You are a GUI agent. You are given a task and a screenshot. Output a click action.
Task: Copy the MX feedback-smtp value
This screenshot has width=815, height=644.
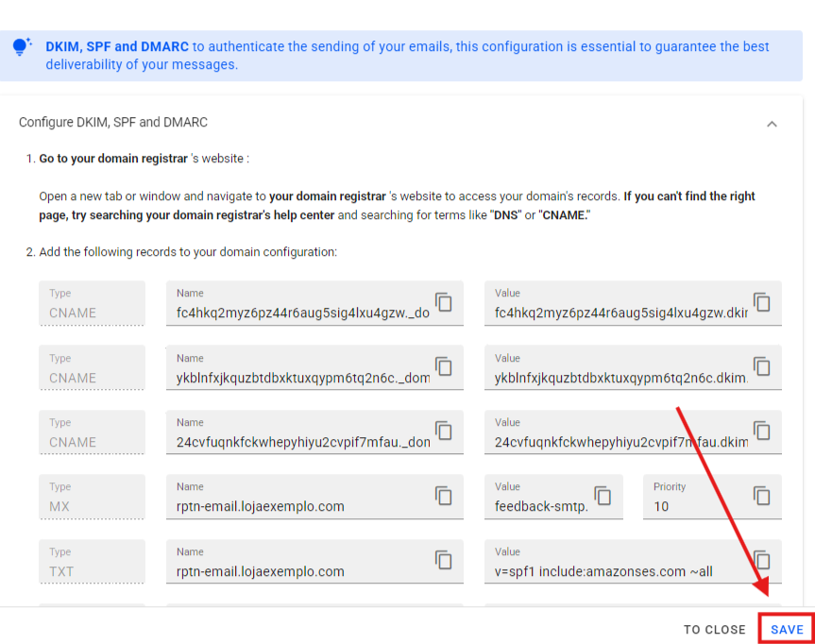click(x=603, y=496)
